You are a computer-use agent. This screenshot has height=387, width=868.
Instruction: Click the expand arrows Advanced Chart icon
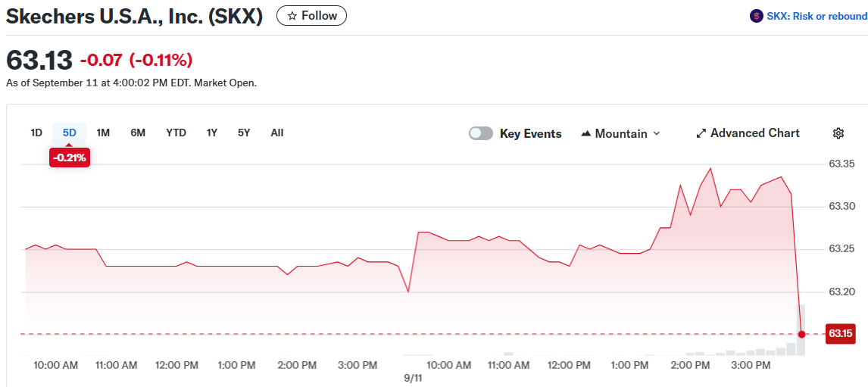click(x=701, y=133)
